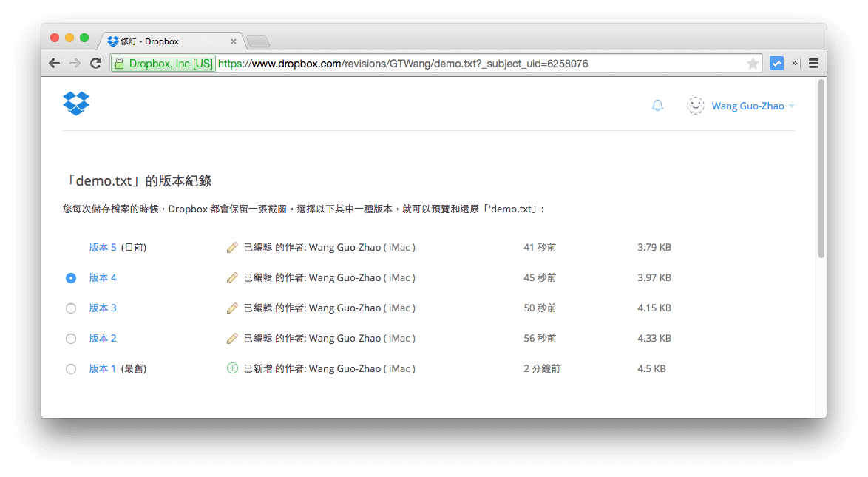The width and height of the screenshot is (868, 477).
Task: Select the 版本 1 radio button
Action: [x=71, y=368]
